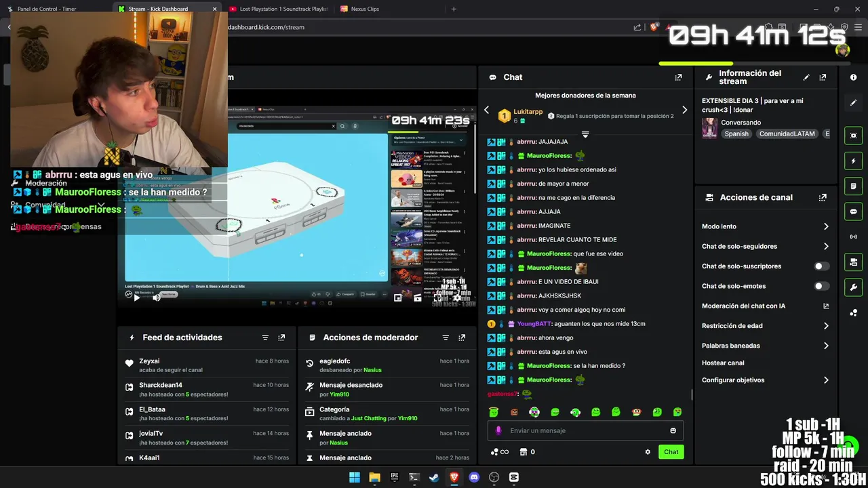
Task: Toggle the chat bubble sidebar icon
Action: [x=853, y=211]
